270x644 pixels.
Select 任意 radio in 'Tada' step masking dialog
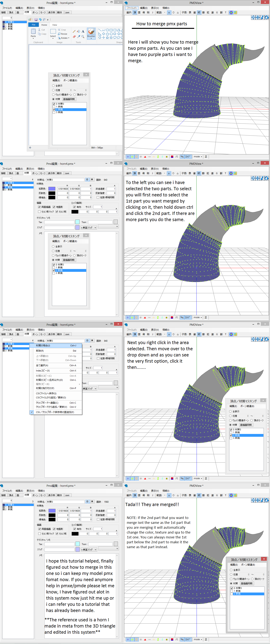[231, 575]
